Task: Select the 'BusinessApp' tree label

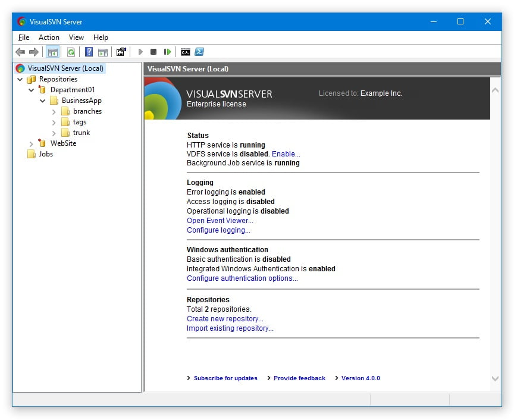Action: [x=82, y=101]
